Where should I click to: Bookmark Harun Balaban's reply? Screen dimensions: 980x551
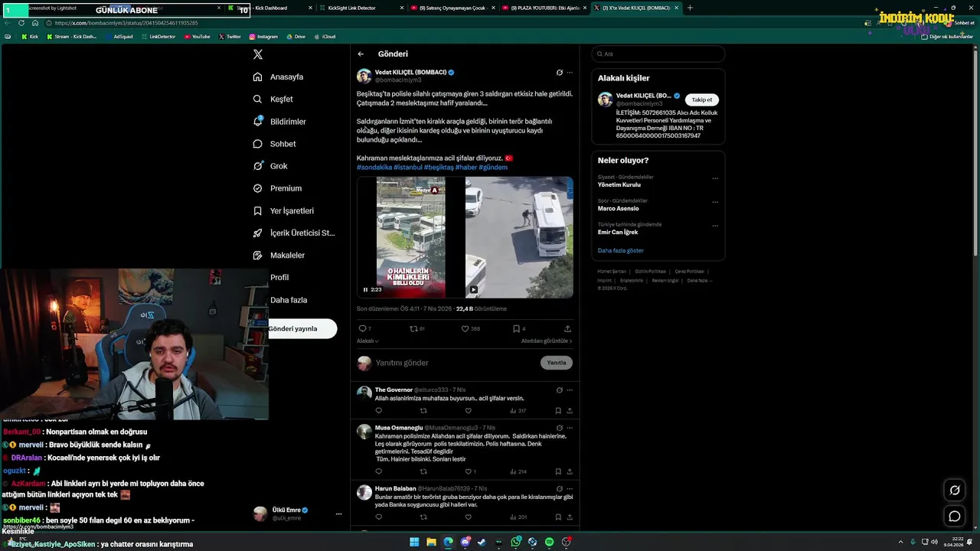tap(558, 517)
